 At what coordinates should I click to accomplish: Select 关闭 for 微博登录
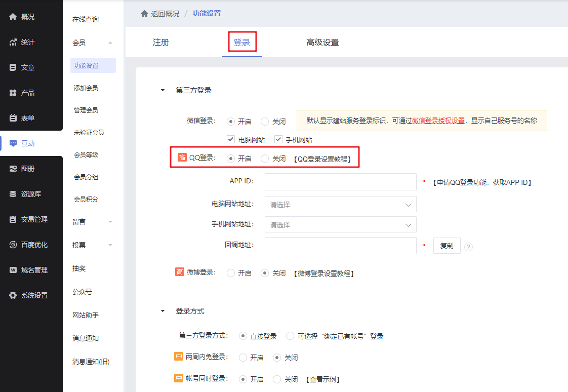point(265,273)
